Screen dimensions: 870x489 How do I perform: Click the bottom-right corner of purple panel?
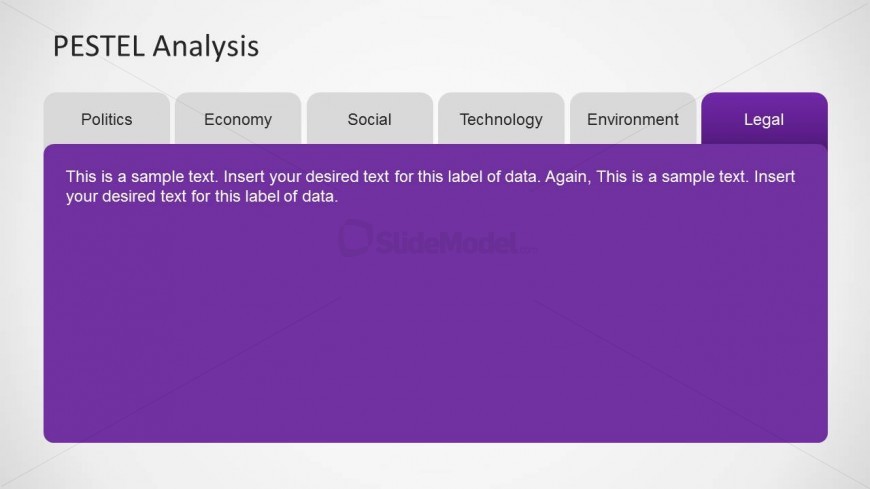(x=820, y=435)
